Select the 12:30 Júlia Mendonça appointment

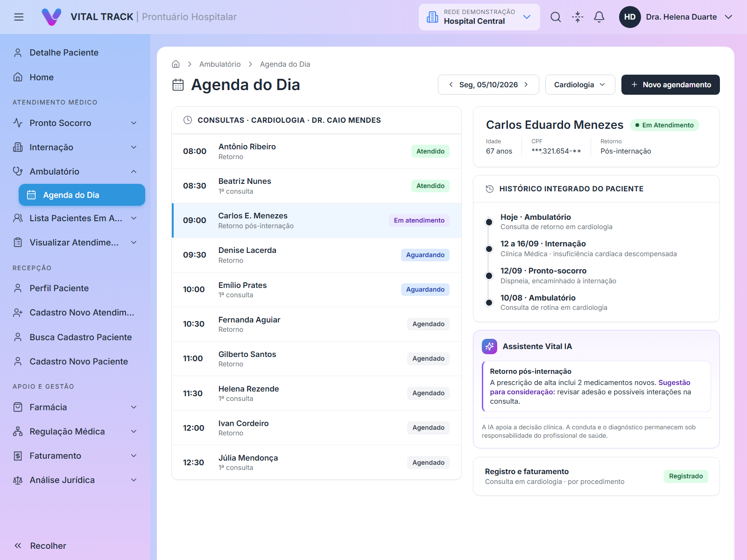click(x=317, y=462)
